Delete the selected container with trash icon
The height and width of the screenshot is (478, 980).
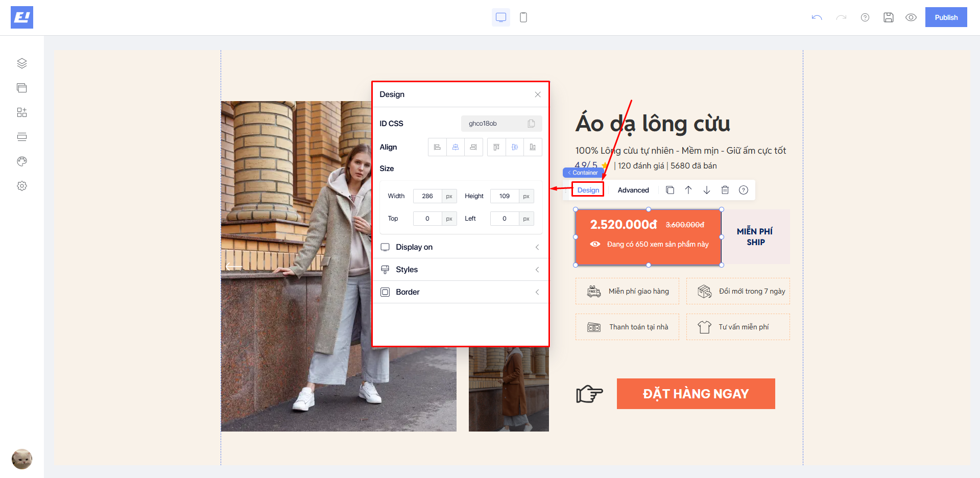[x=725, y=190]
